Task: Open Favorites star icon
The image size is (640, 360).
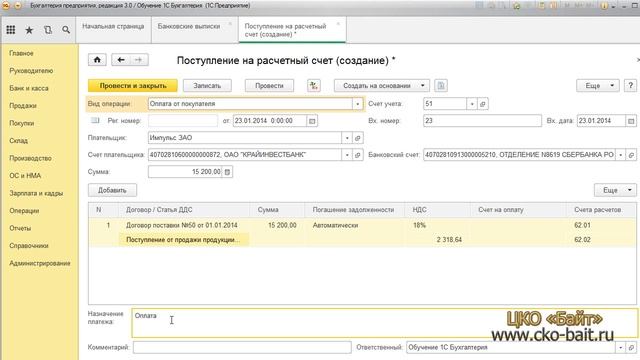Action: point(29,30)
